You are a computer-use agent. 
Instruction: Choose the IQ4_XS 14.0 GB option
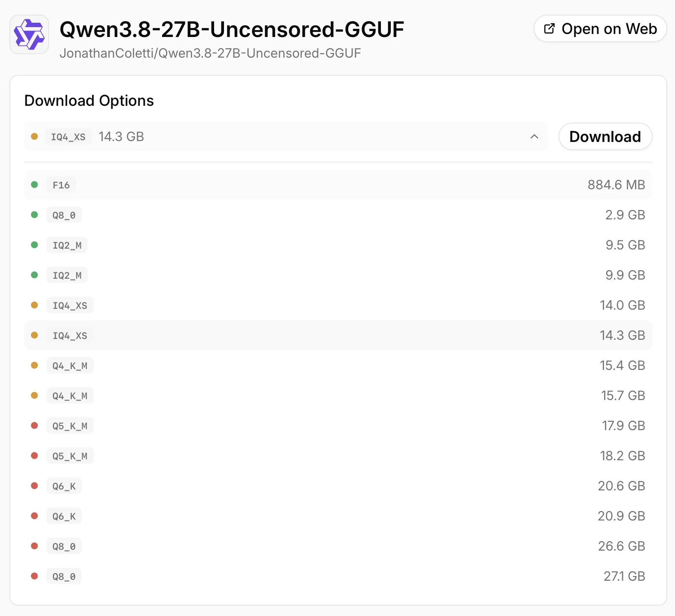point(338,305)
